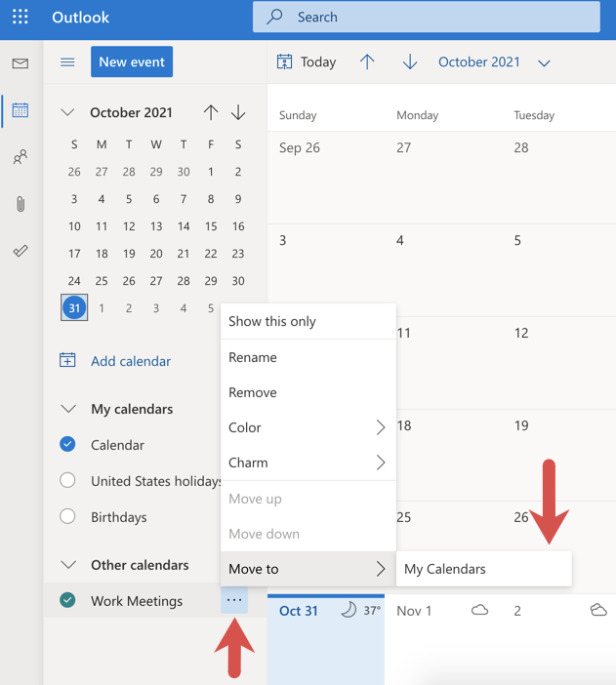The width and height of the screenshot is (616, 685).
Task: Select day 8 in mini calendar
Action: [211, 199]
